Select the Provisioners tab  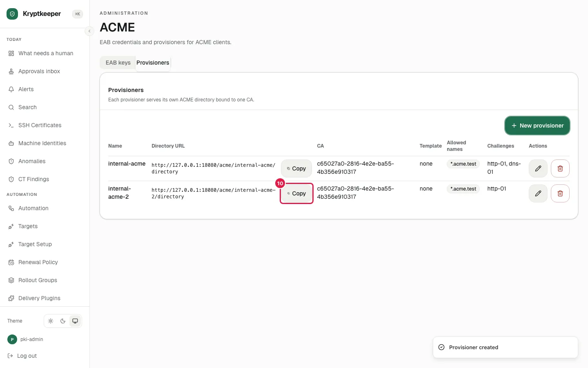[153, 63]
